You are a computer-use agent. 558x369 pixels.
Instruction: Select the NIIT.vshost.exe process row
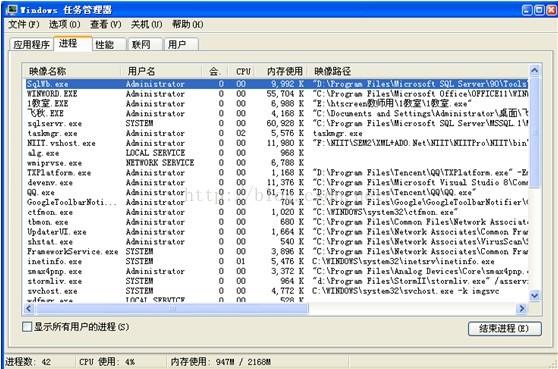(277, 143)
